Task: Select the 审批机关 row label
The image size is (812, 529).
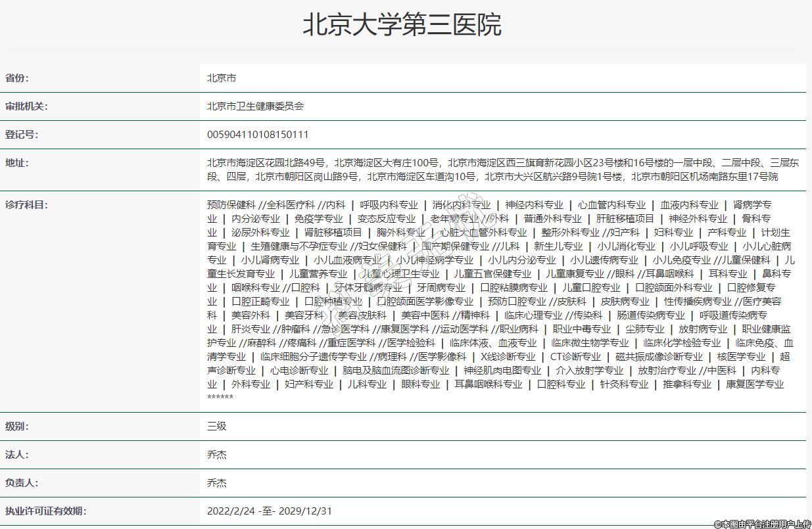Action: (27, 106)
